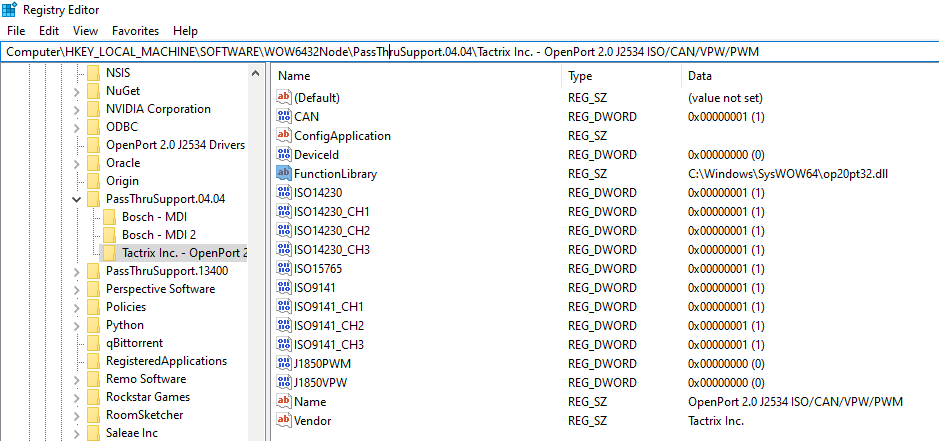Viewport: 939px width, 441px height.
Task: Select the qBittorrent key
Action: click(x=134, y=343)
